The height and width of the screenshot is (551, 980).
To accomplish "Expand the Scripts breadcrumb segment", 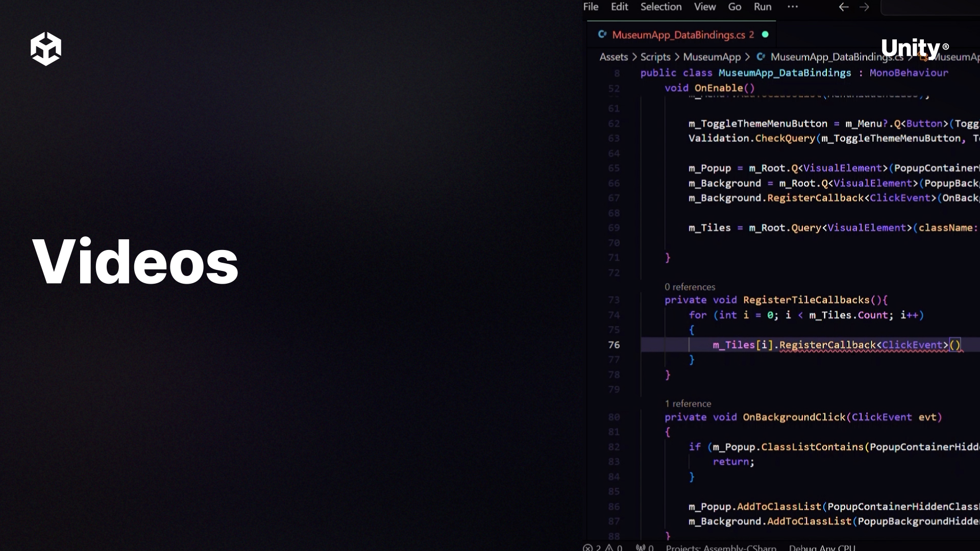I will pyautogui.click(x=655, y=57).
